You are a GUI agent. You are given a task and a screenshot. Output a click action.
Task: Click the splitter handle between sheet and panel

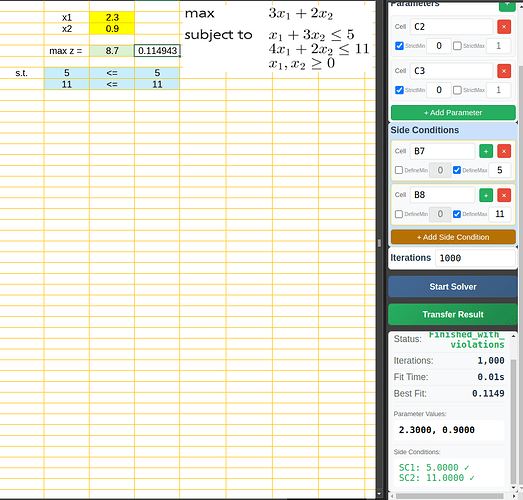[379, 243]
